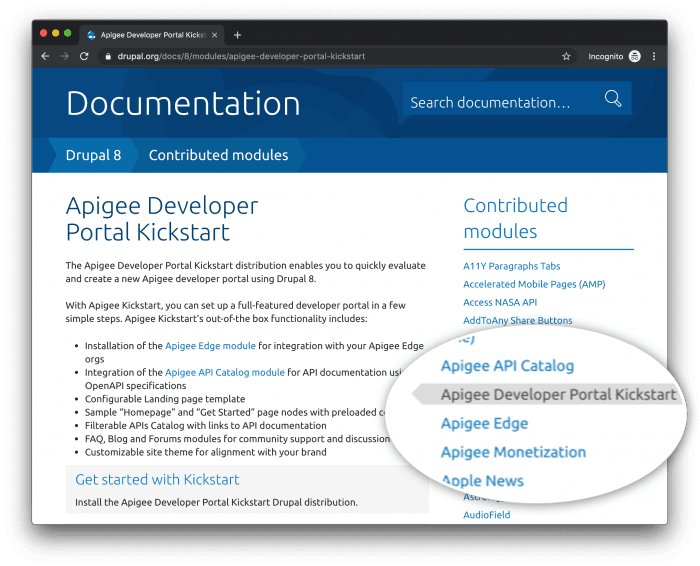
Task: Focus the Search documentation field
Action: pos(517,98)
